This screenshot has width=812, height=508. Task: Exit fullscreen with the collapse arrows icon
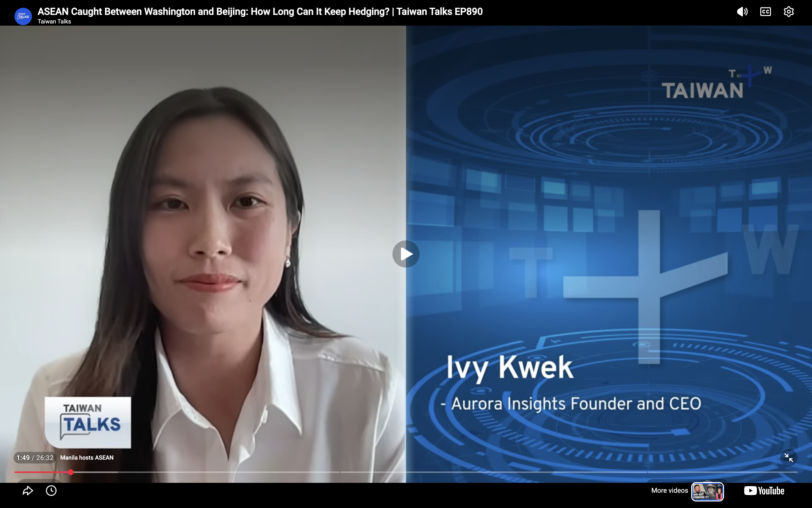tap(789, 458)
